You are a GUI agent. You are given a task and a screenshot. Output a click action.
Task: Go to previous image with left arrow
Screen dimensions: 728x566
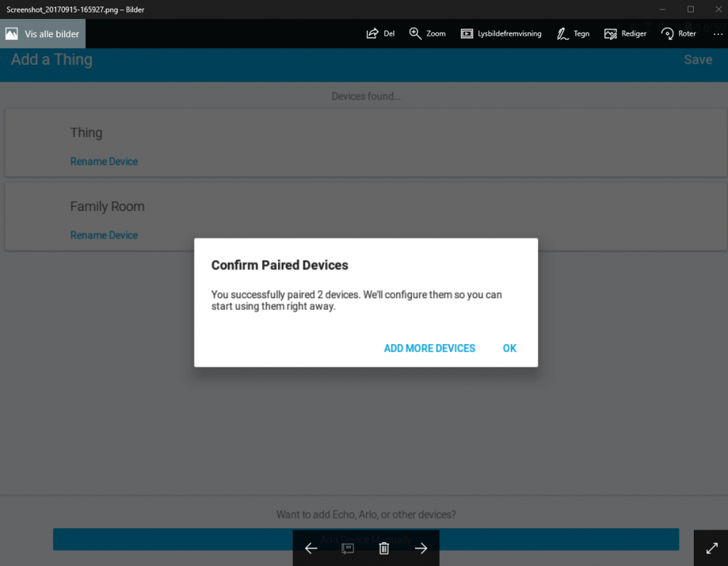click(x=311, y=549)
